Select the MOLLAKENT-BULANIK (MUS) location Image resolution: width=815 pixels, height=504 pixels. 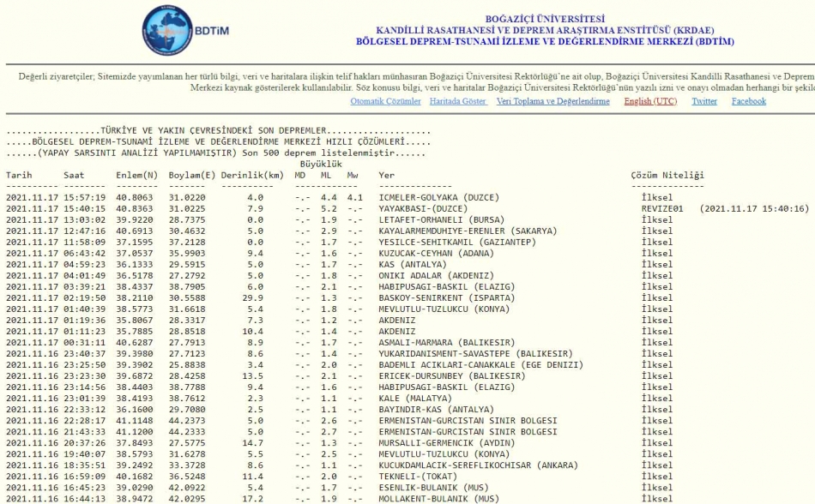(438, 499)
